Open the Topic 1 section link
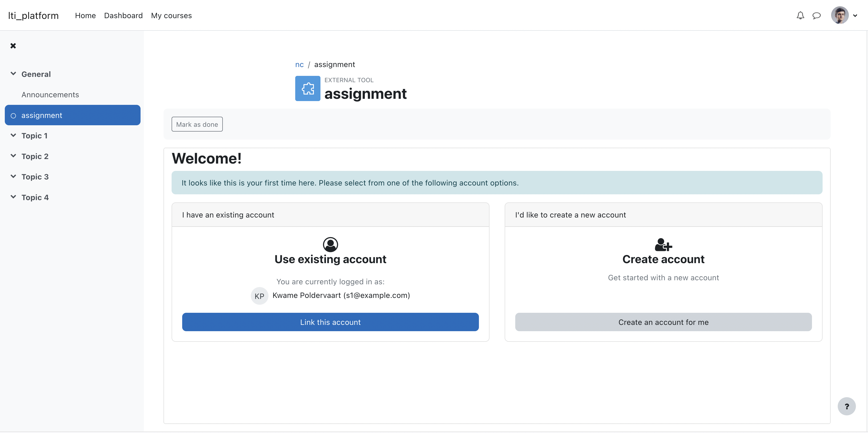 point(34,136)
